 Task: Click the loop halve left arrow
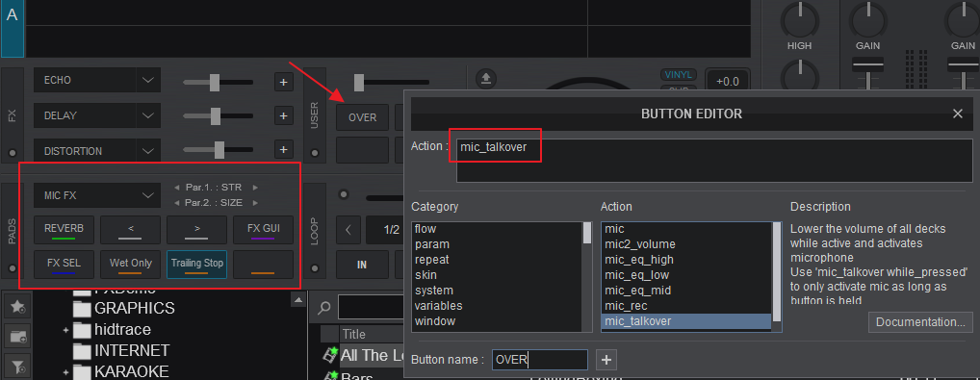pos(348,229)
